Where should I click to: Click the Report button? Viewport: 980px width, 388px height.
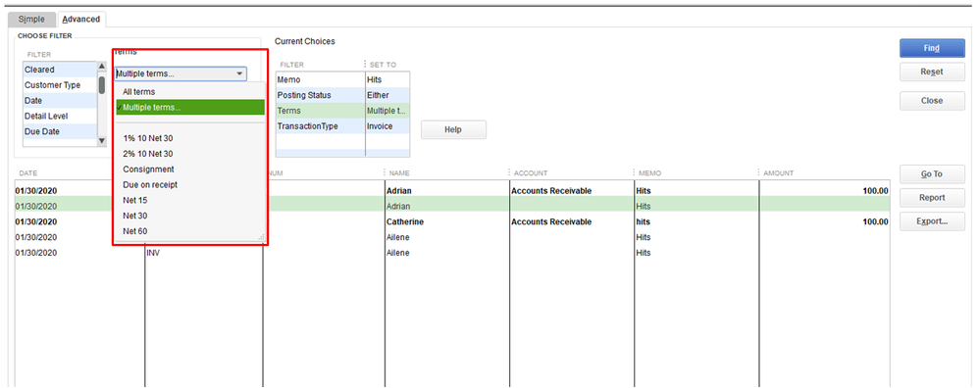(x=932, y=198)
